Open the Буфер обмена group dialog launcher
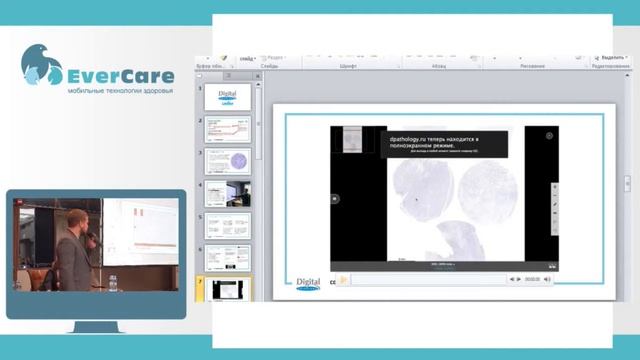Image resolution: width=640 pixels, height=360 pixels. [232, 66]
